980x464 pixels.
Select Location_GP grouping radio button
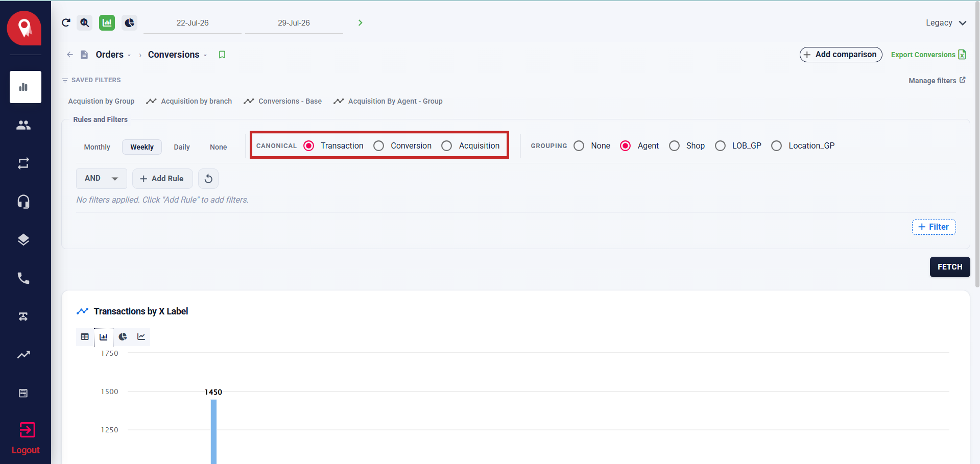pos(776,146)
